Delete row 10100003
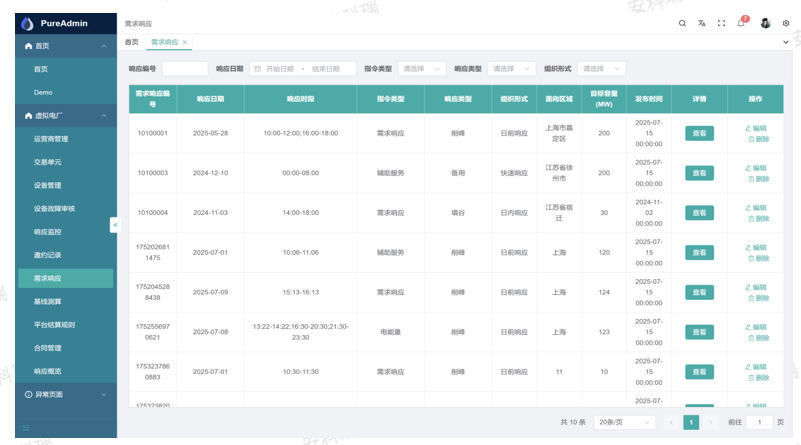This screenshot has height=445, width=801. point(758,179)
